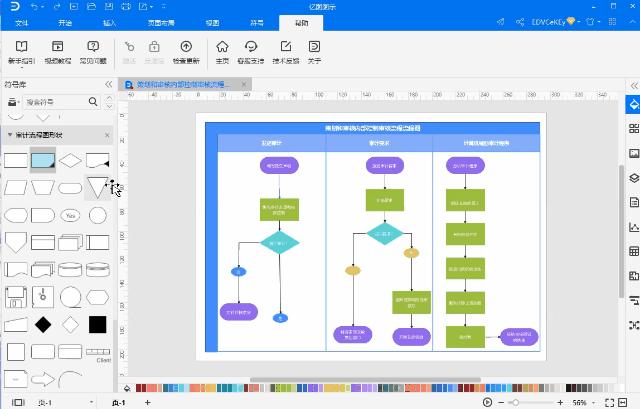
Task: Click the share icon in title bar
Action: point(520,22)
